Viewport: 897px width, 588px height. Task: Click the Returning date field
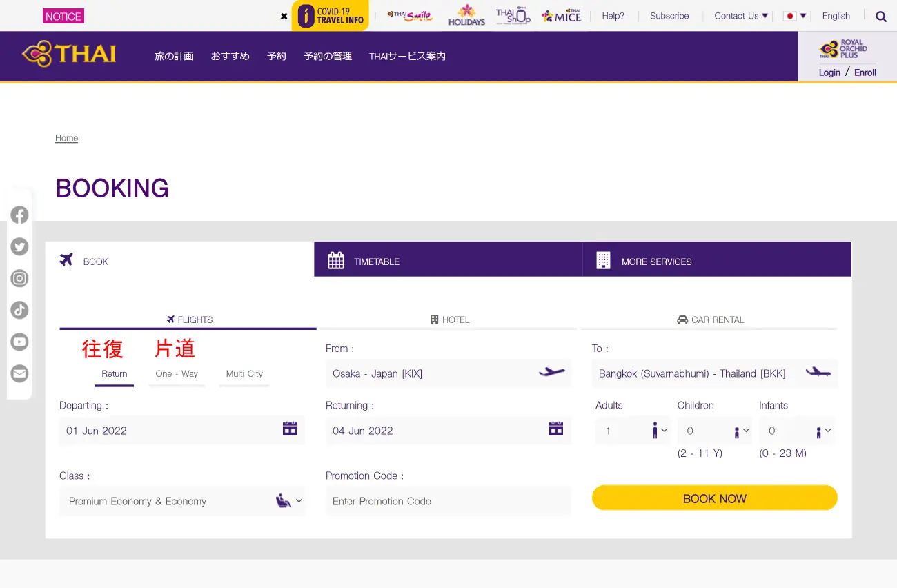pyautogui.click(x=448, y=431)
